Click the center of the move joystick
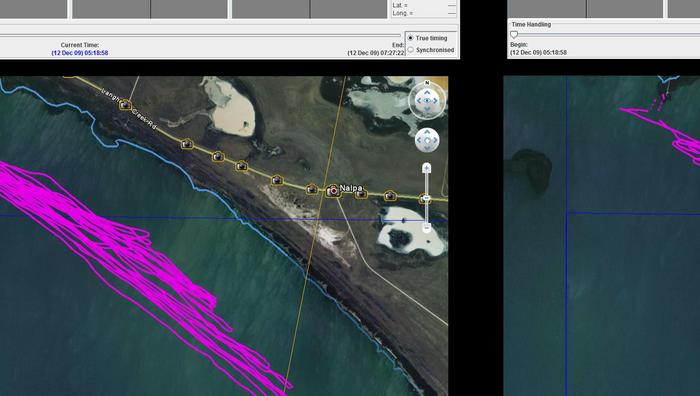The height and width of the screenshot is (396, 700). [427, 141]
